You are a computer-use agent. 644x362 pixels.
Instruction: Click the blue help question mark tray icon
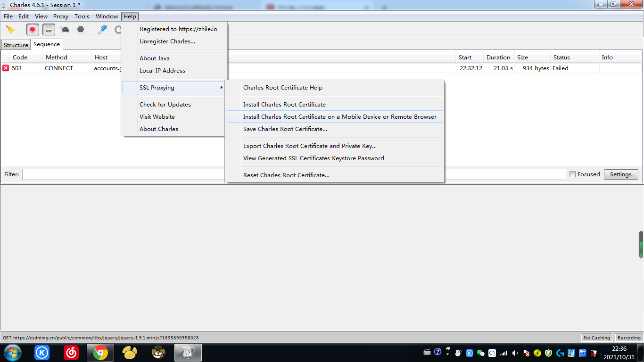438,352
